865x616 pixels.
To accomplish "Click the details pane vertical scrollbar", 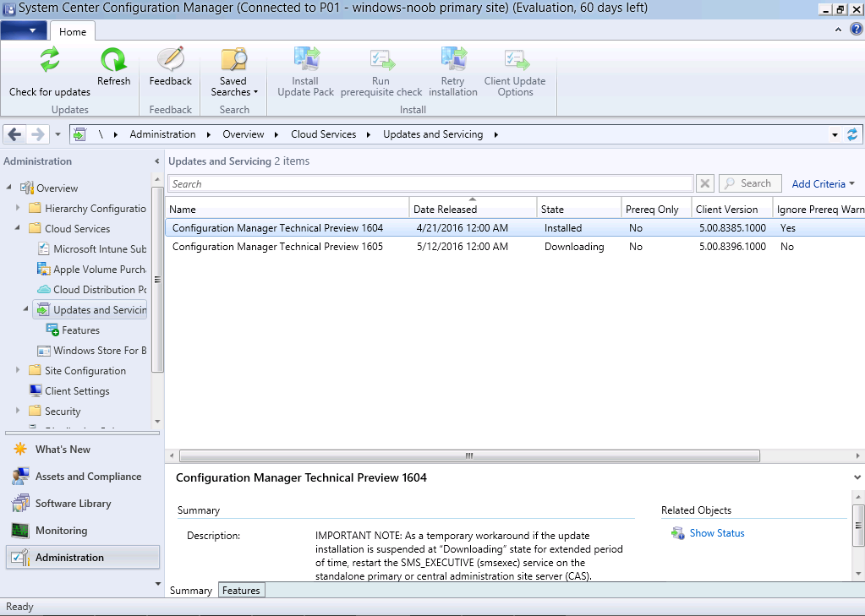I will pos(858,525).
